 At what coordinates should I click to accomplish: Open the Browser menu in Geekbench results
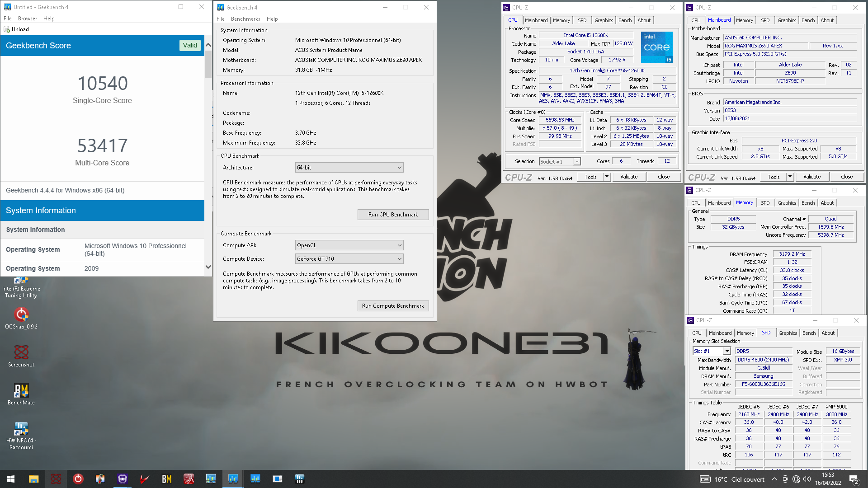pos(28,19)
